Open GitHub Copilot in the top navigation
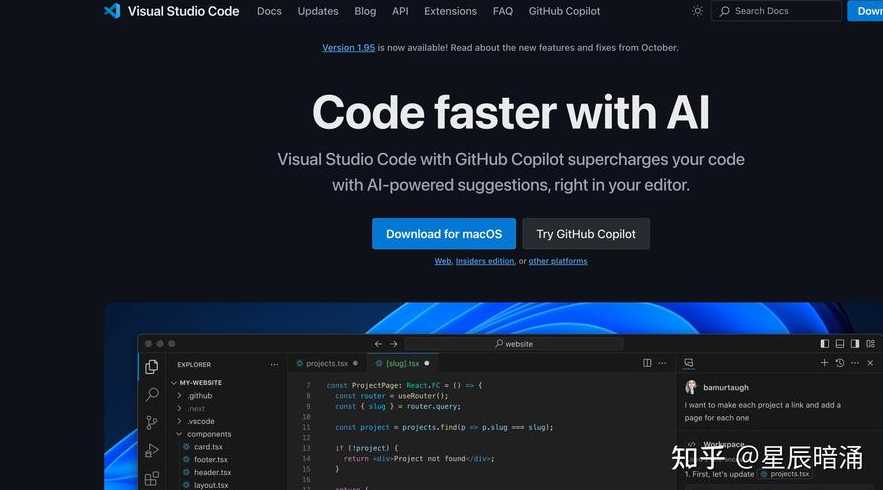The width and height of the screenshot is (883, 490). pyautogui.click(x=564, y=11)
